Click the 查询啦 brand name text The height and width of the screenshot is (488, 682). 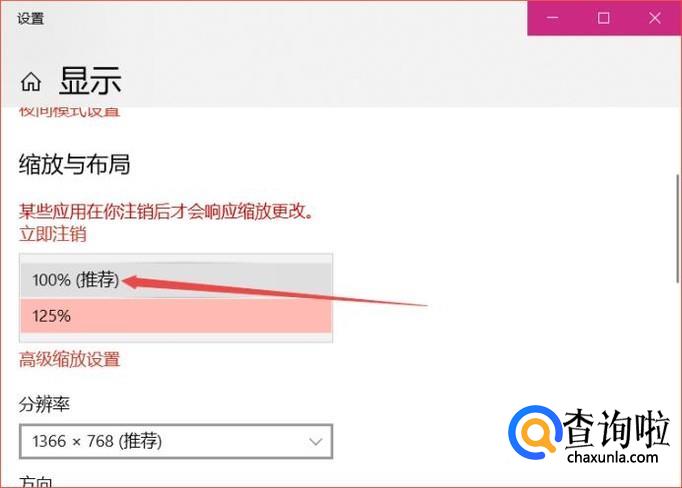tap(616, 428)
